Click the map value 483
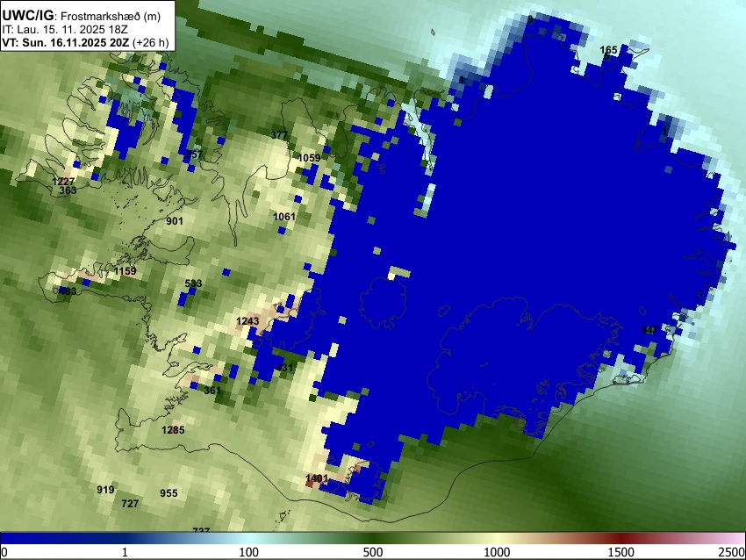Viewport: 746px width, 560px height. [x=68, y=291]
